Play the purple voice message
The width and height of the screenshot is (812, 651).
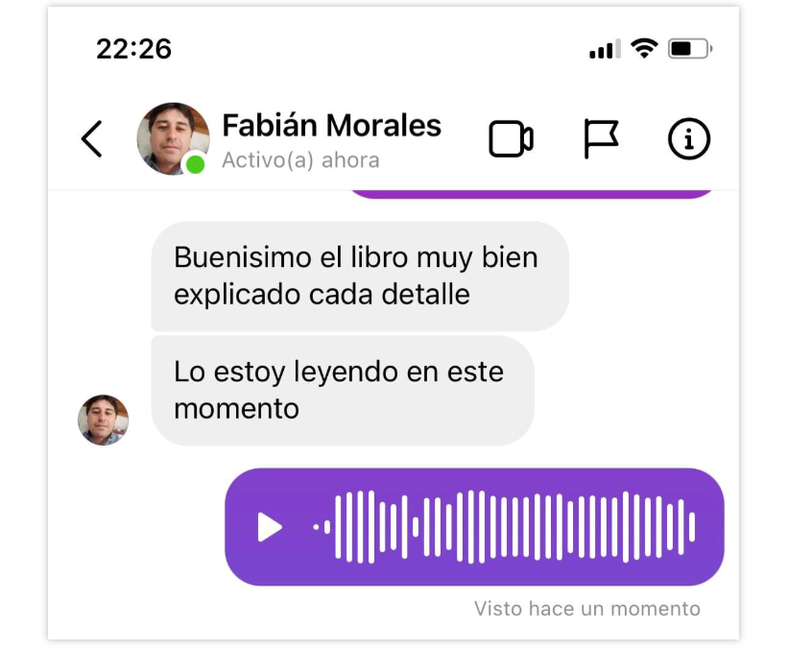click(270, 527)
